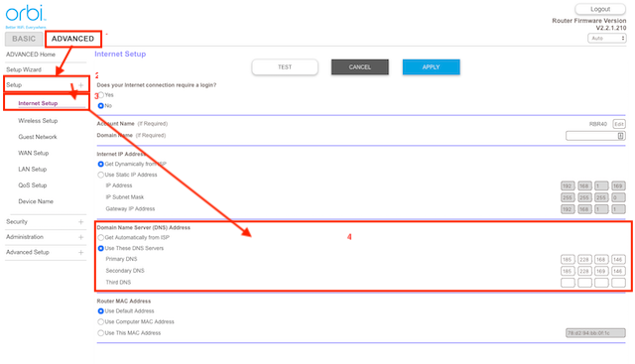This screenshot has height=364, width=635.
Task: Open WAN Setup page
Action: click(x=33, y=153)
